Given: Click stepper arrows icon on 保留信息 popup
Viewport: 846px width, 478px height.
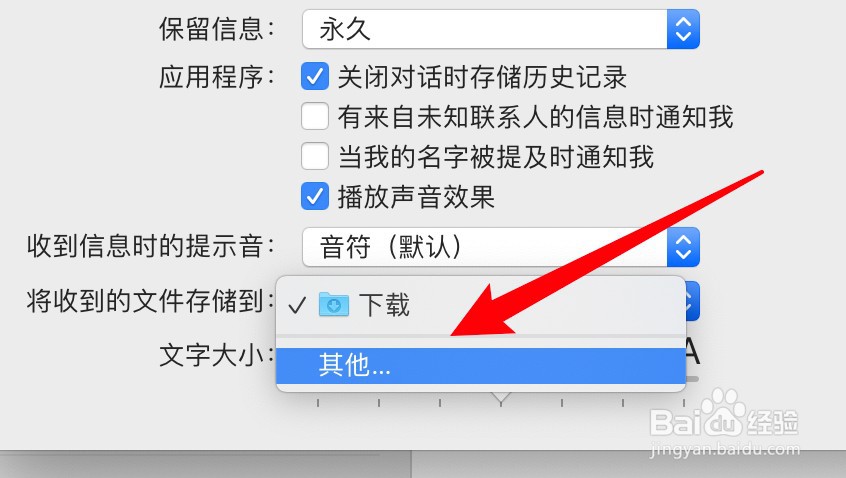Looking at the screenshot, I should click(683, 29).
